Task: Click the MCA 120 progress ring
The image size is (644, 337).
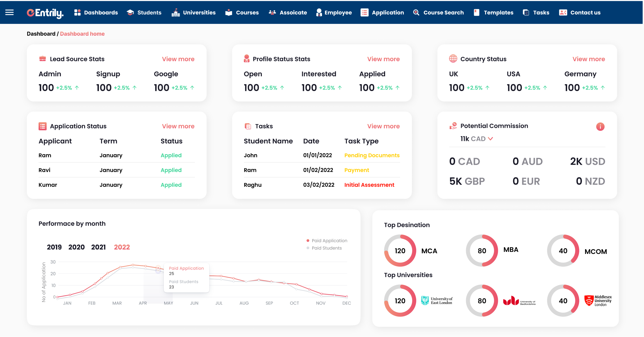Action: [400, 250]
